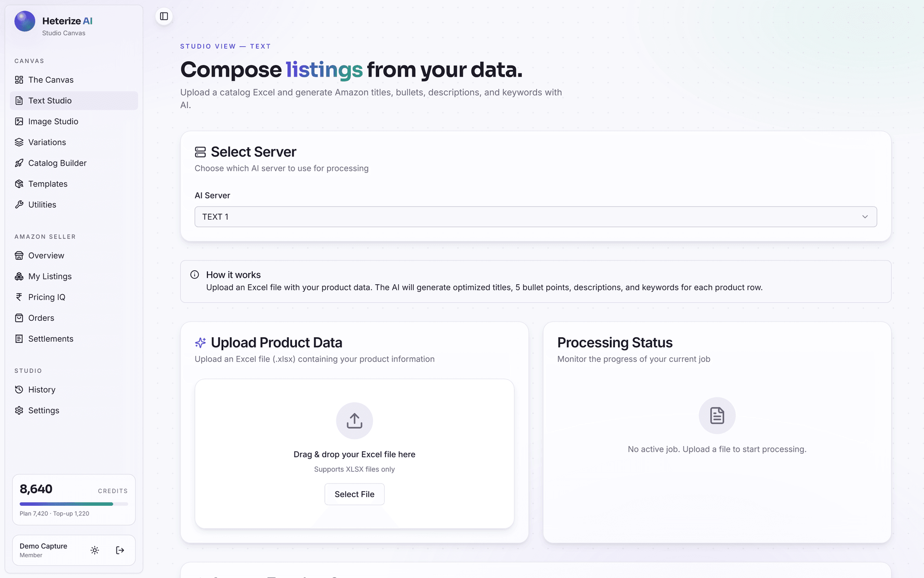Go to My Listings
This screenshot has height=578, width=924.
click(74, 276)
